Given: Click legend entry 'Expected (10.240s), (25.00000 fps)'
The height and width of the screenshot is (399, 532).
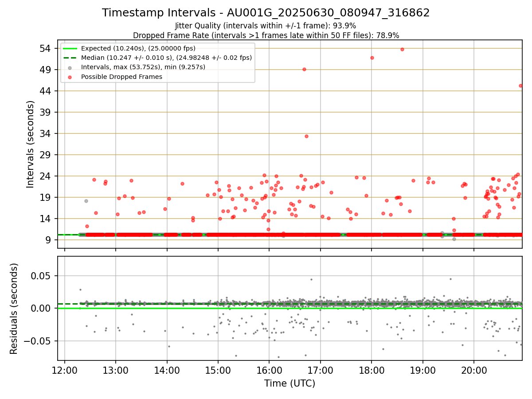Looking at the screenshot, I should 138,48.
